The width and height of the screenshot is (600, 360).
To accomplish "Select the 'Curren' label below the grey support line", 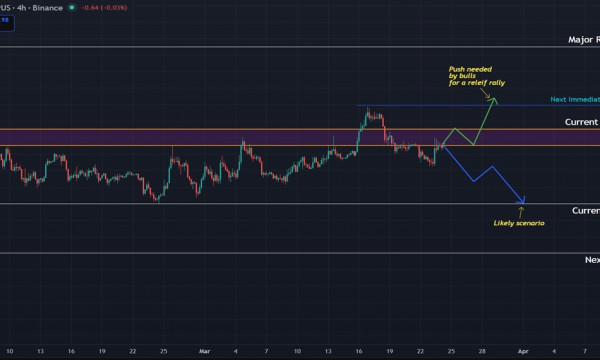I will coord(586,211).
